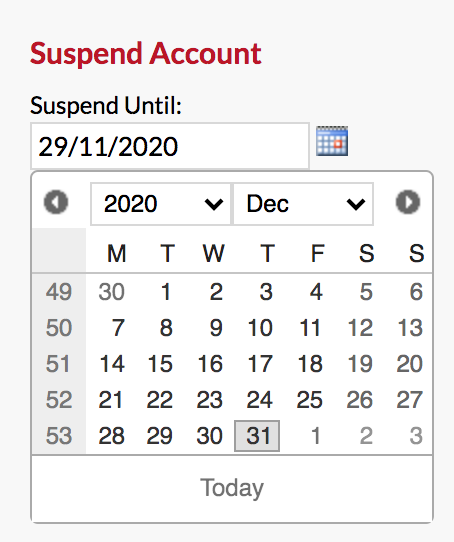Open the Dec month dropdown
454x542 pixels.
click(x=304, y=204)
